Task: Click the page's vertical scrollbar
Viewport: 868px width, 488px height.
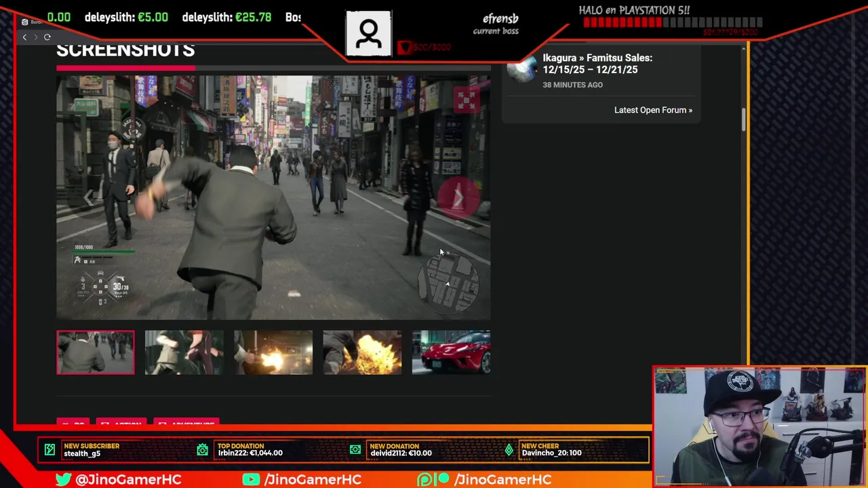Action: (744, 120)
